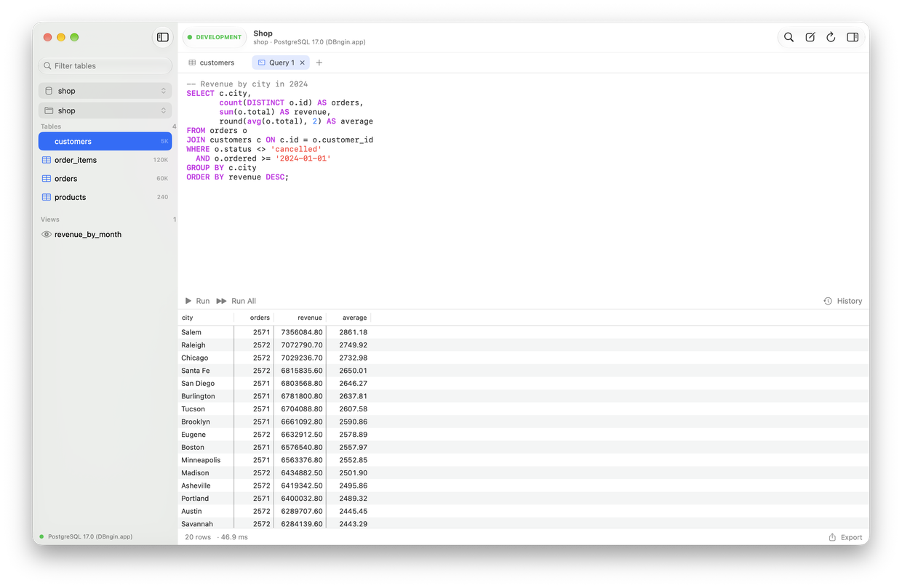Run the current query

coord(197,301)
